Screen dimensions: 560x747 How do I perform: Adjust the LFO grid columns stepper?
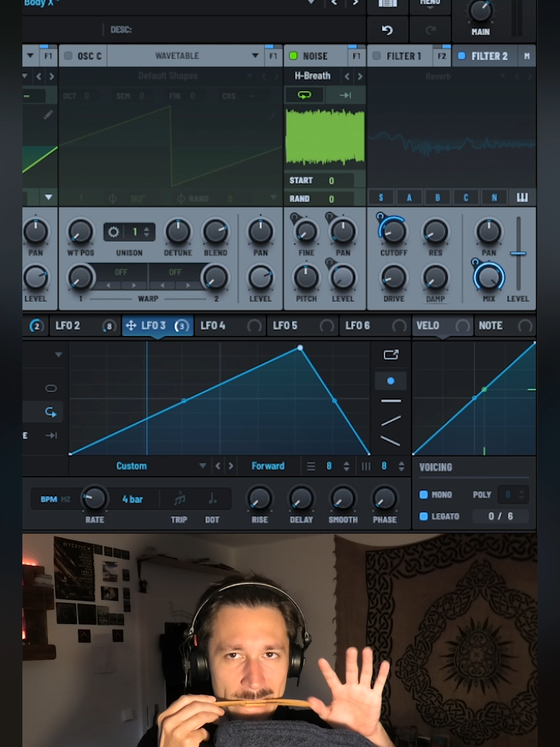pyautogui.click(x=401, y=466)
